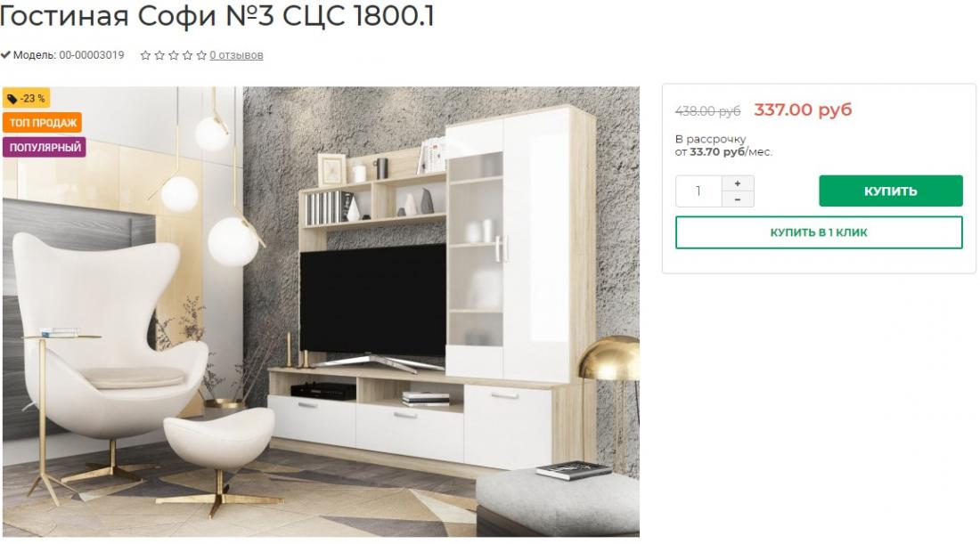
Task: Click the 337.00 руб sale price
Action: point(803,110)
